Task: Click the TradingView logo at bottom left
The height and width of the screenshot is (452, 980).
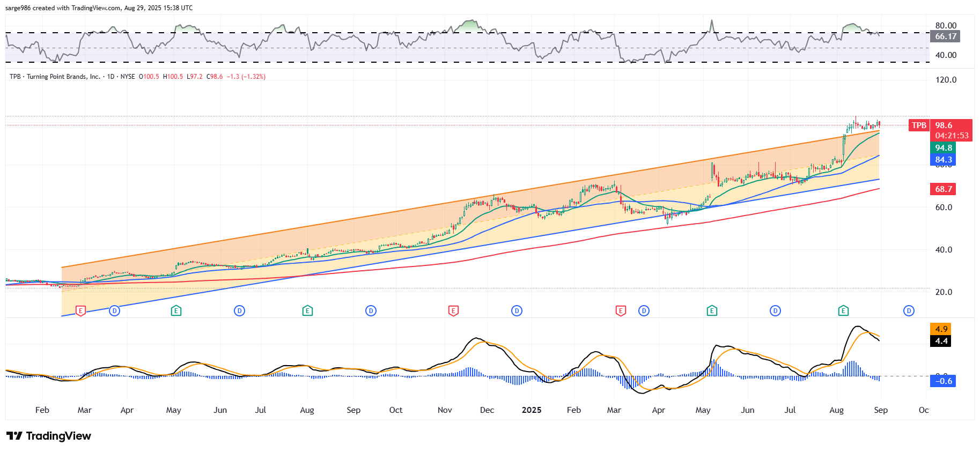Action: click(x=49, y=436)
